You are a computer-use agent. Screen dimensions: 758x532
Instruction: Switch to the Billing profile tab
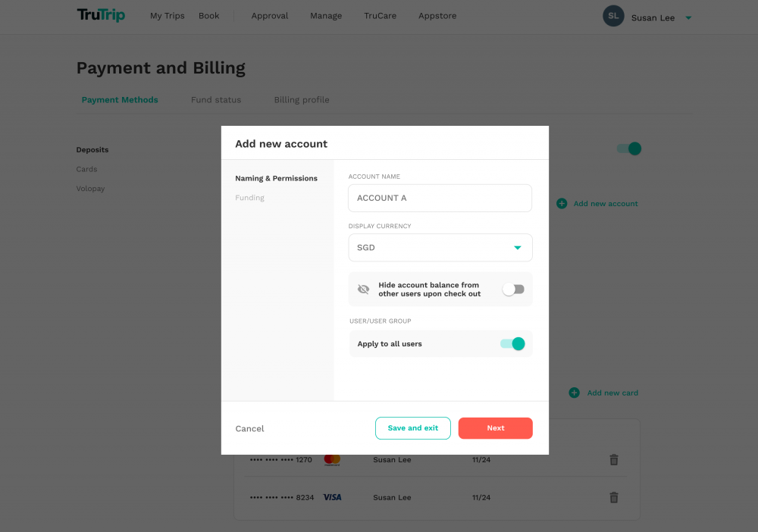(302, 99)
